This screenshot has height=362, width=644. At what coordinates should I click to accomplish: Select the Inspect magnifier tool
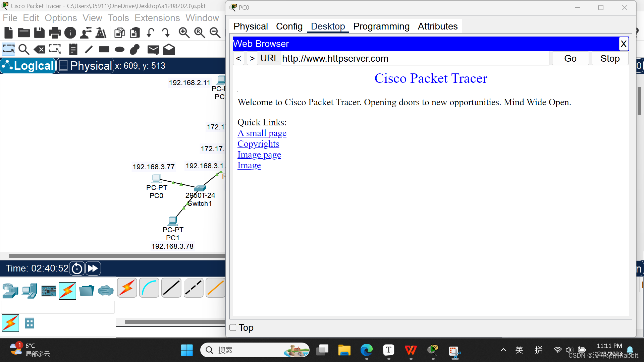point(24,49)
